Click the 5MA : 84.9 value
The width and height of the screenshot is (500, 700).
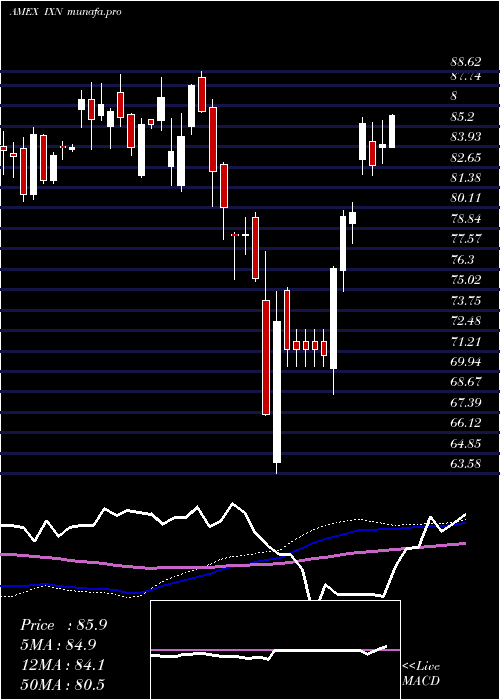(58, 645)
